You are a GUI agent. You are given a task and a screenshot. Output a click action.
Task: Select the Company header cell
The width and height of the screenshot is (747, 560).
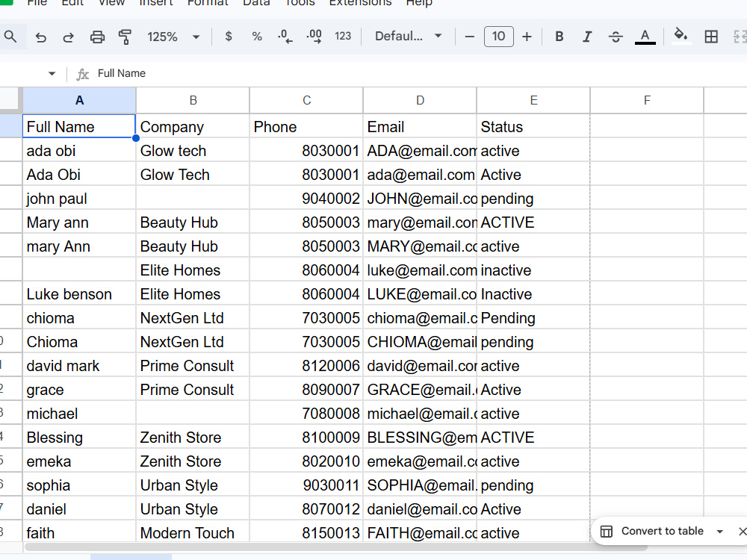click(193, 127)
